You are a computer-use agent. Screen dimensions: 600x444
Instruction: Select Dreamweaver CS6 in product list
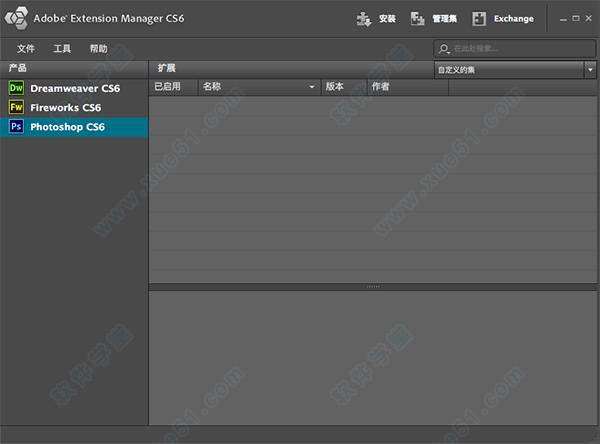(x=74, y=88)
